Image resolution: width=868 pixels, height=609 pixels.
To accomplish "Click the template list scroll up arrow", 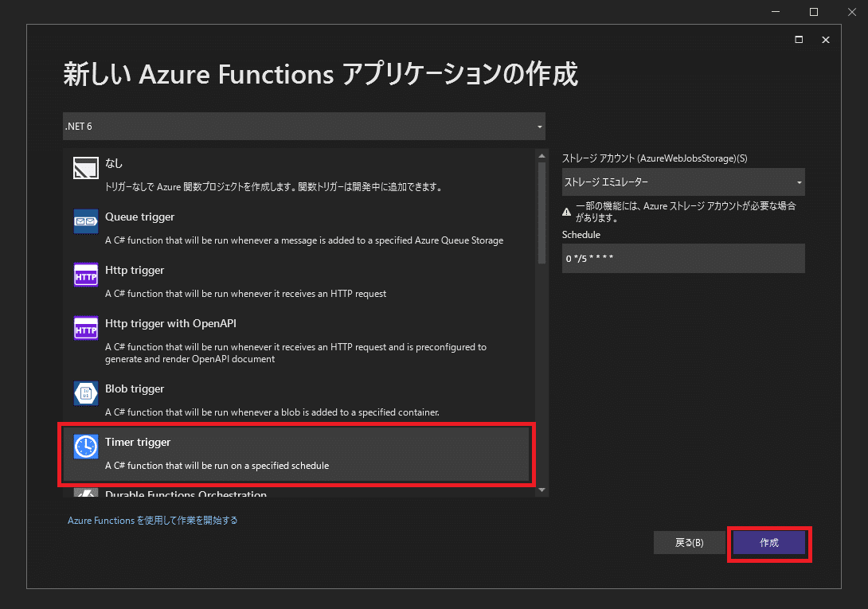I will (542, 155).
